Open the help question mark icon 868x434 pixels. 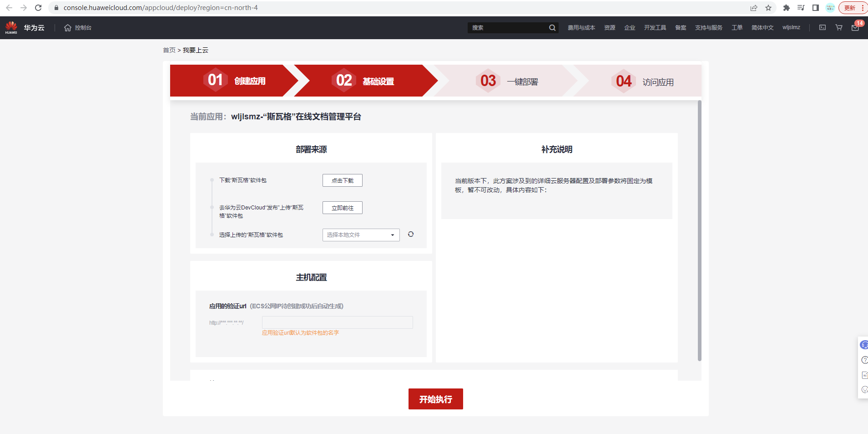tap(864, 360)
